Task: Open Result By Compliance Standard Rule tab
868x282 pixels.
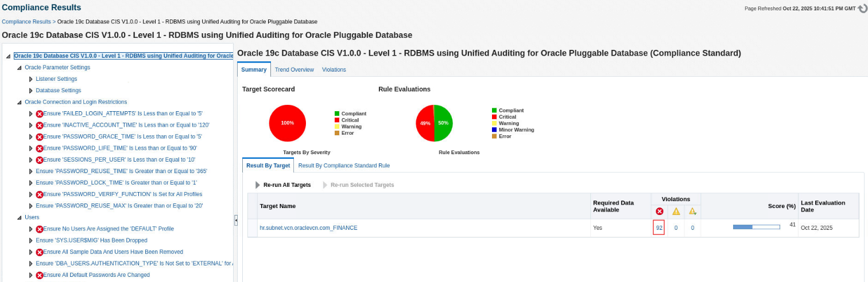Action: (x=344, y=166)
